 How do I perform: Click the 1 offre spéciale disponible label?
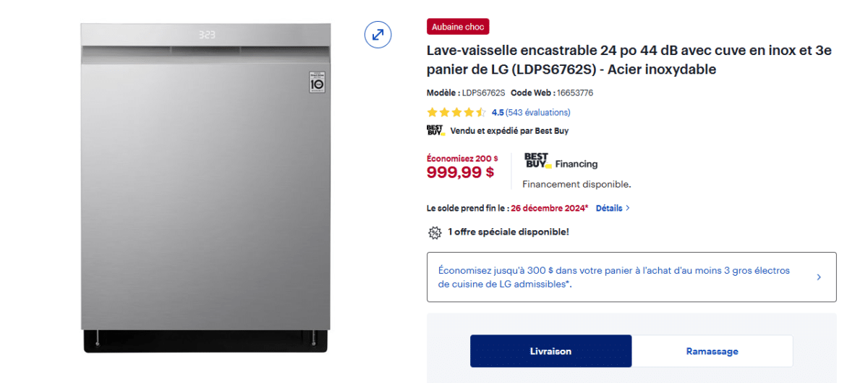click(508, 232)
